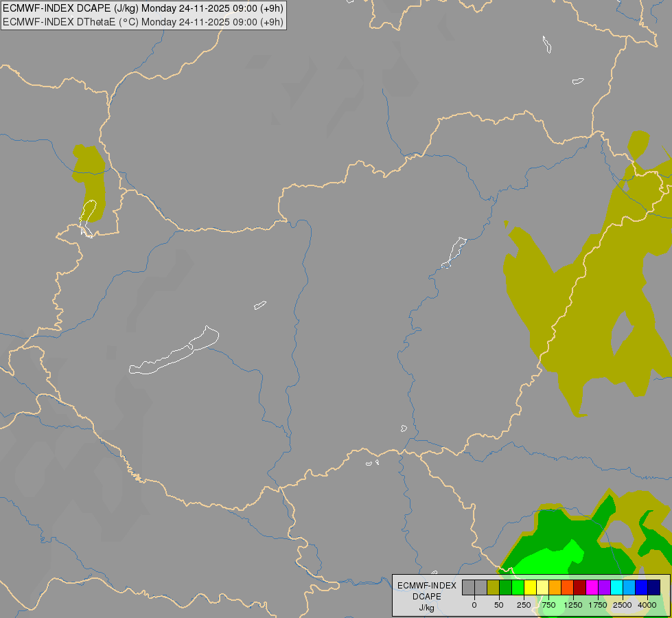This screenshot has height=618, width=672.
Task: Click the legend value 250
Action: 524,605
